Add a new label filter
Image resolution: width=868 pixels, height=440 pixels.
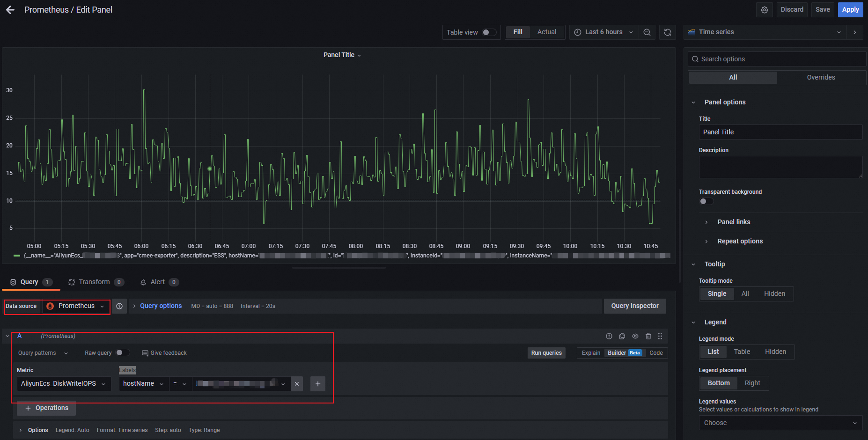318,384
